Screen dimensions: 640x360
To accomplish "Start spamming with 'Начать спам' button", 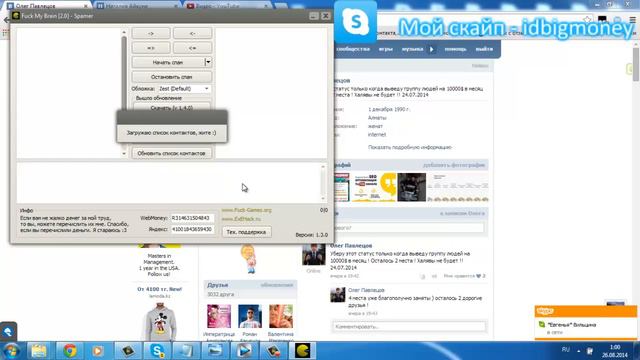I will tap(168, 62).
